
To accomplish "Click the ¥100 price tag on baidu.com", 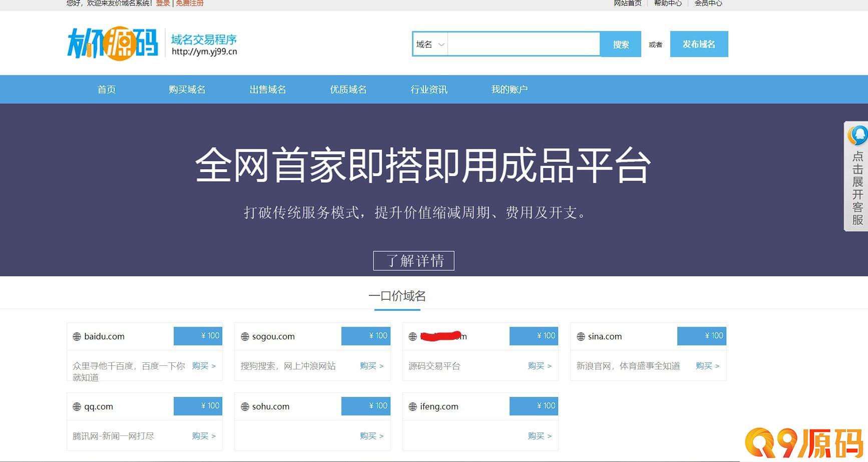I will coord(198,336).
